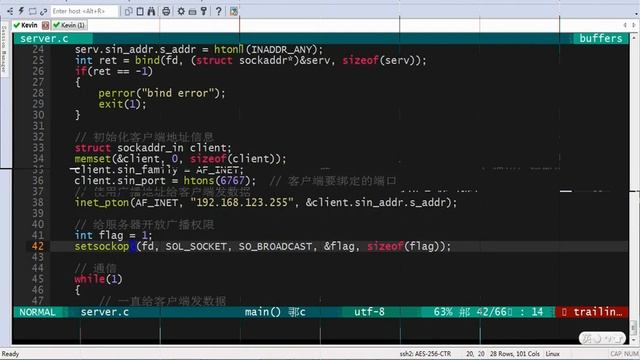Viewport: 640px width, 360px height.
Task: Click line number 42 in gutter
Action: pos(38,247)
